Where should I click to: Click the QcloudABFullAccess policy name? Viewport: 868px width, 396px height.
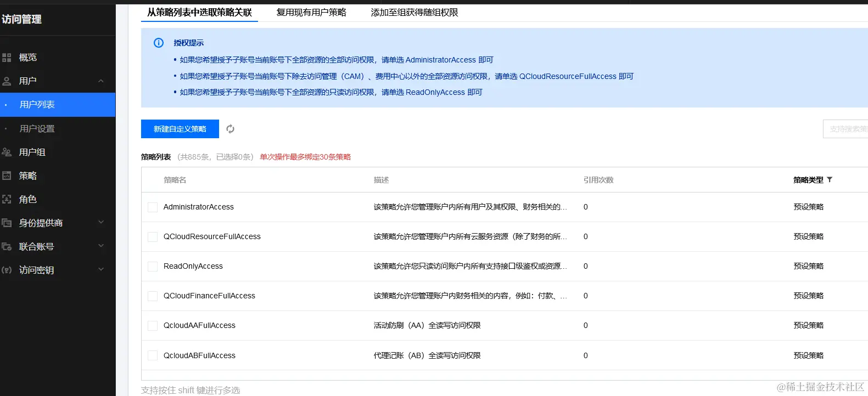(x=199, y=355)
